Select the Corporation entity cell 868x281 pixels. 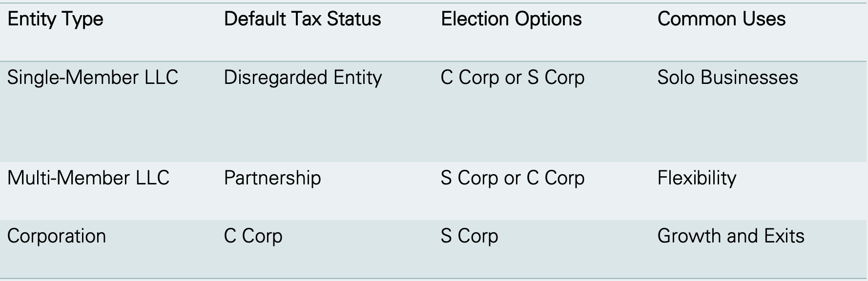(57, 237)
